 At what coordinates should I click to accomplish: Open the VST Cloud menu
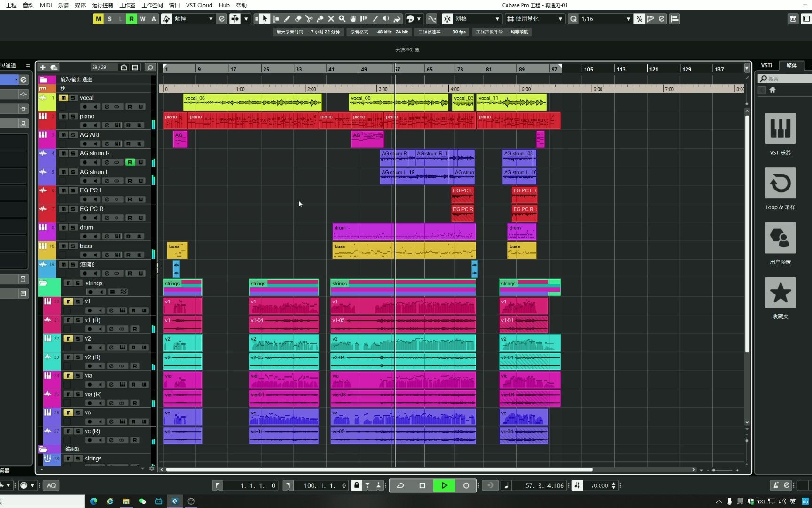point(199,5)
